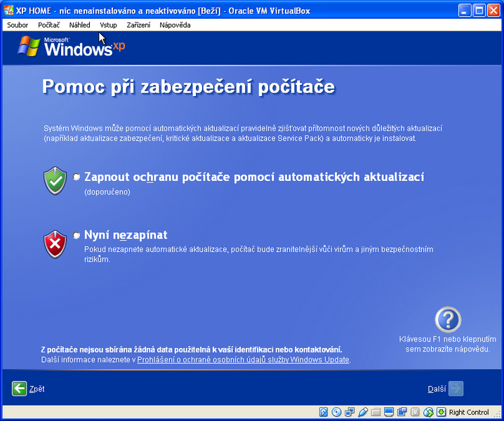Click the network adapters status icon
This screenshot has width=504, height=421.
(350, 412)
